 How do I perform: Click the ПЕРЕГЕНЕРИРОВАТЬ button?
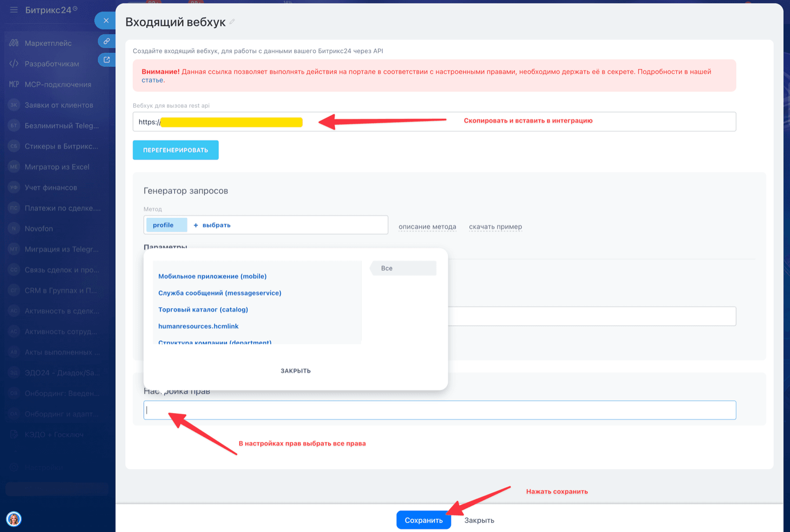tap(175, 150)
